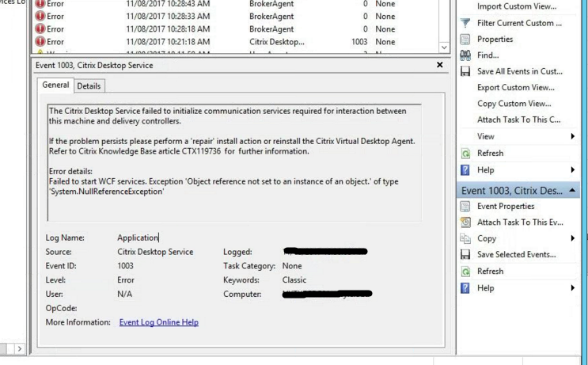Click Save All Events in Custom View text
This screenshot has width=588, height=365.
click(520, 71)
